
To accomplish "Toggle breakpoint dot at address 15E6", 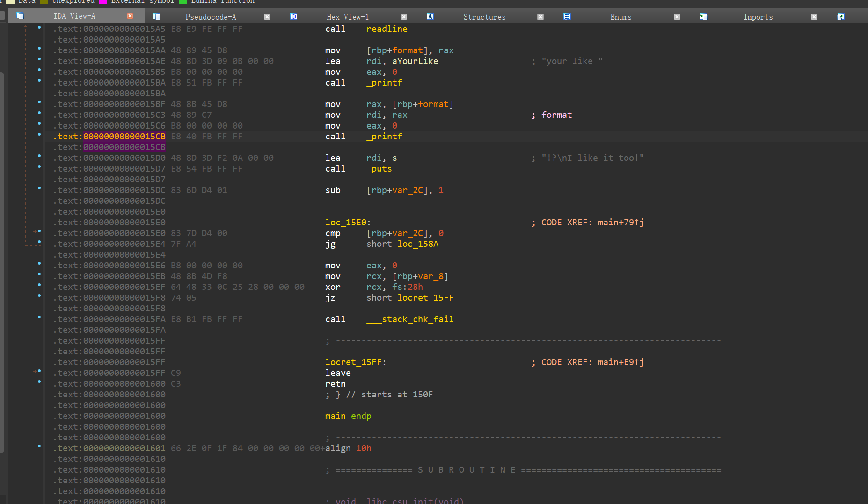I will 39,263.
